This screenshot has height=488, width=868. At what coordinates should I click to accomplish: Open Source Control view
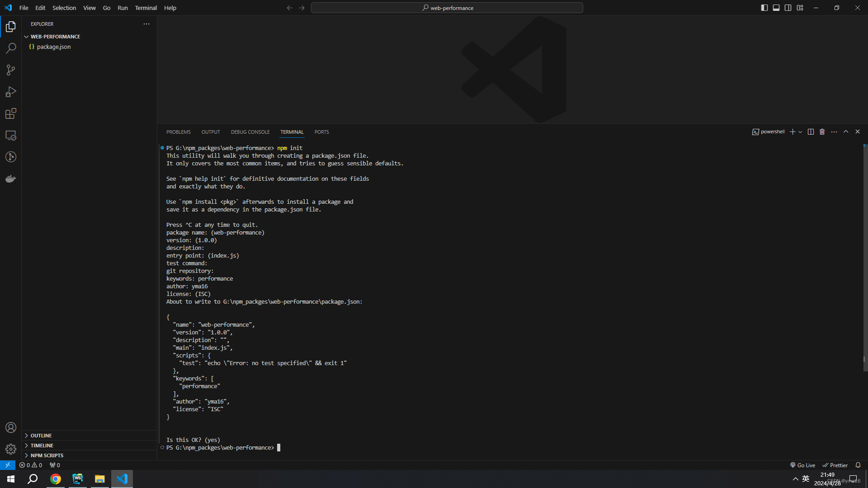(11, 70)
